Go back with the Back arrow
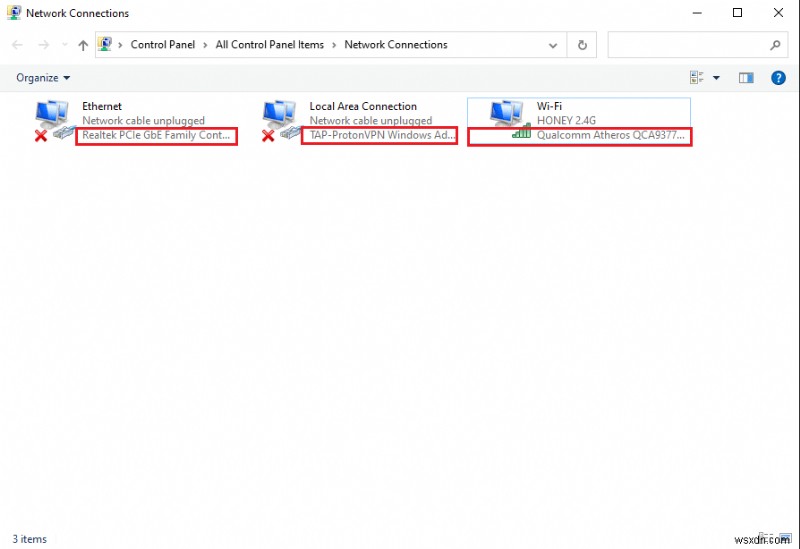Screen dimensions: 800x549 pyautogui.click(x=17, y=45)
